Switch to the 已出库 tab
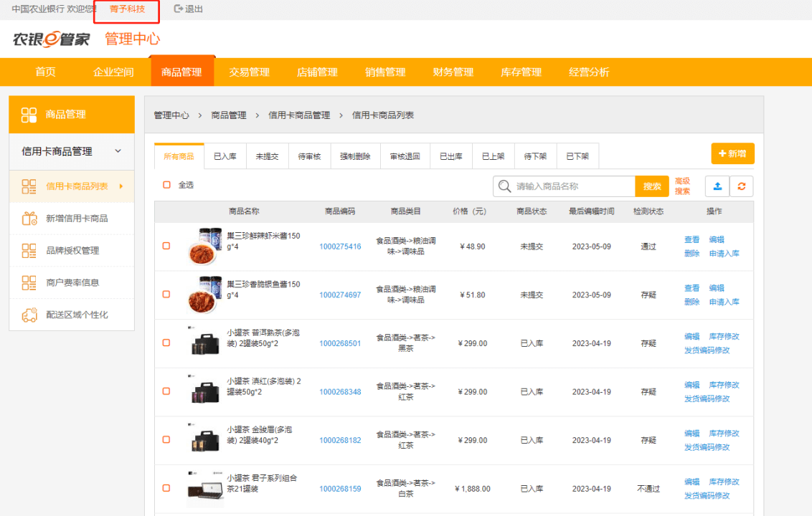 tap(451, 156)
